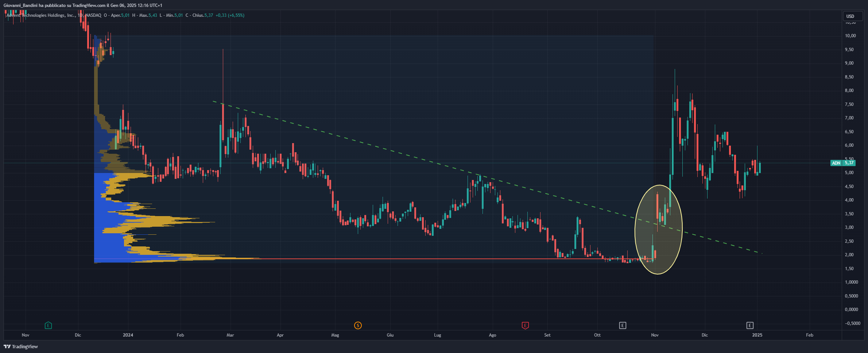This screenshot has height=353, width=868.
Task: Click the 10,00 price axis label
Action: coord(850,36)
